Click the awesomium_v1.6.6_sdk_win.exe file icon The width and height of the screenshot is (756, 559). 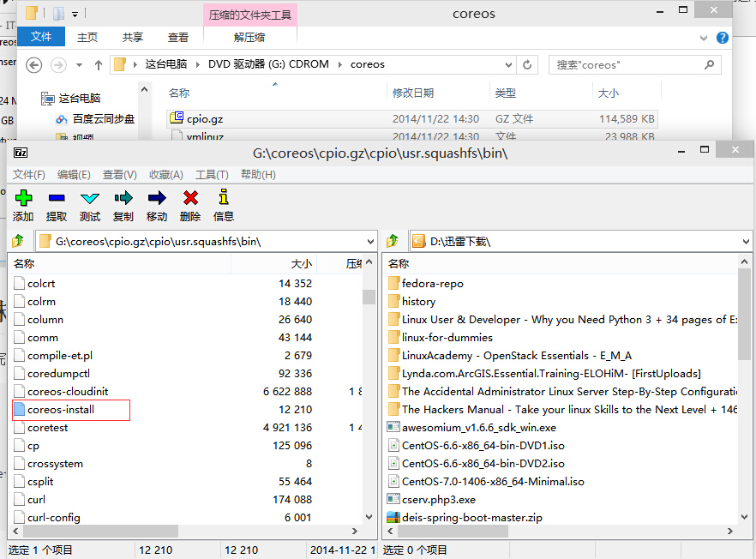point(394,427)
